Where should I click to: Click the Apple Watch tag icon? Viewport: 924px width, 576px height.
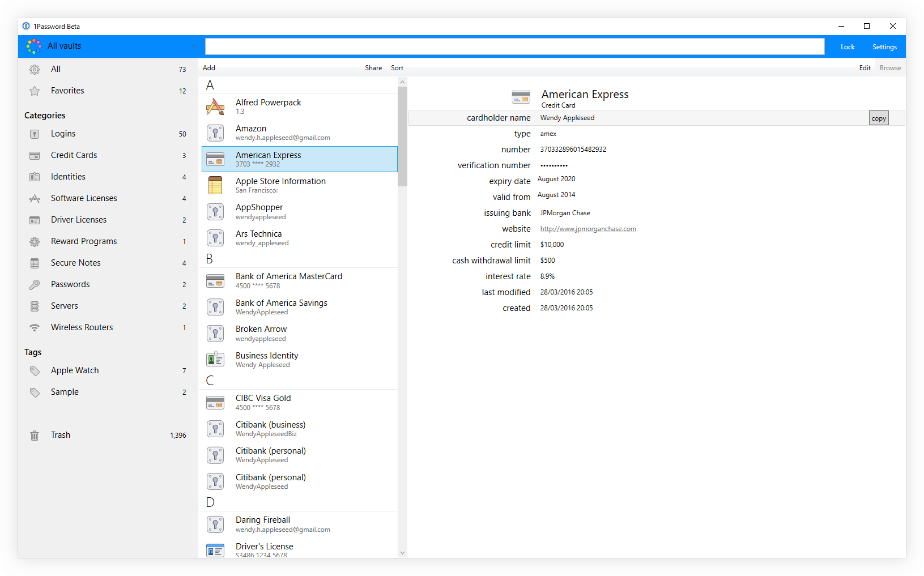(35, 371)
